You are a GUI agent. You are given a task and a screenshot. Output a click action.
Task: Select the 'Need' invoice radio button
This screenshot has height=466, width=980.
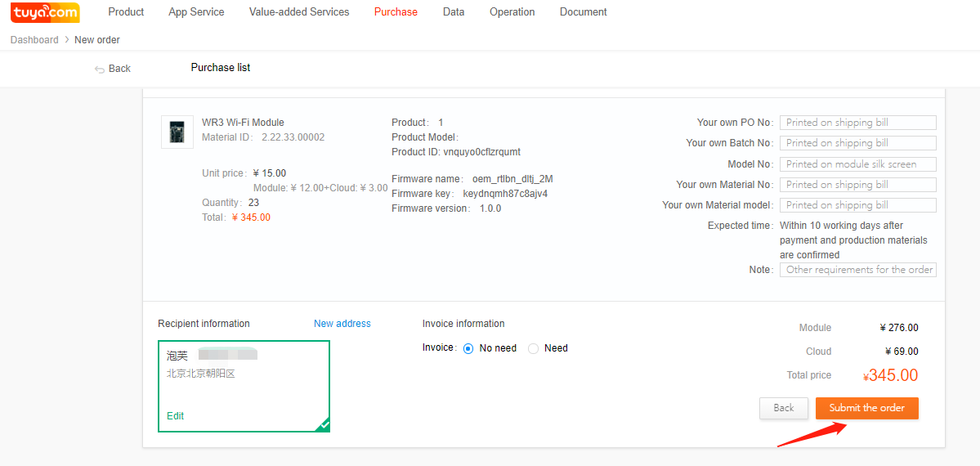[534, 348]
